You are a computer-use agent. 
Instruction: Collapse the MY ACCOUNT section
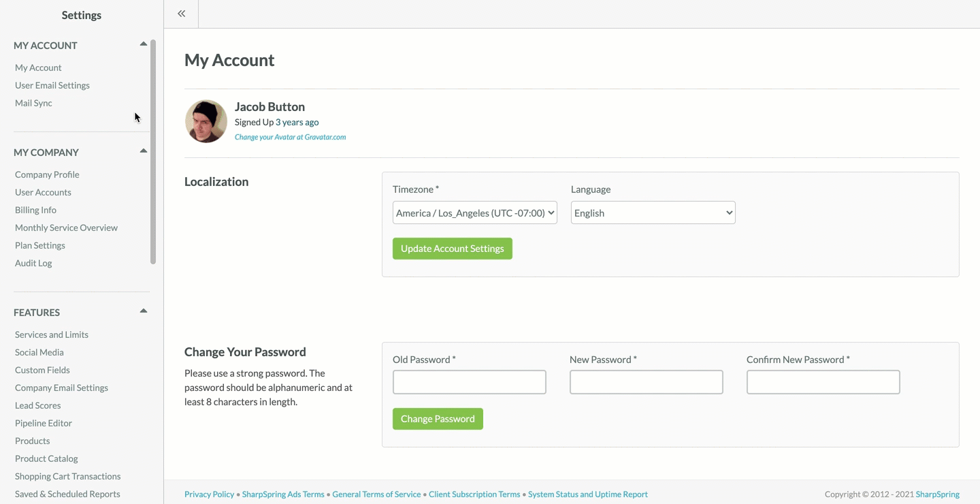143,44
